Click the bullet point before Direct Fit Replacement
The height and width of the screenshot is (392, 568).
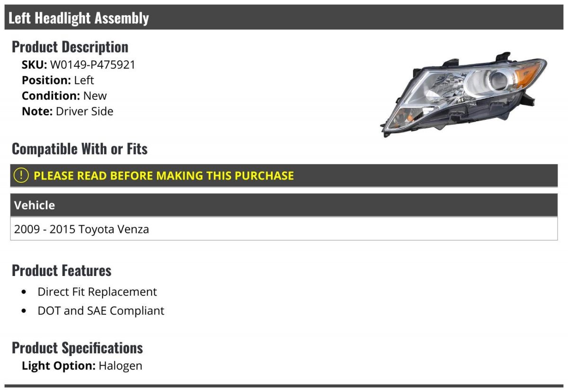(24, 292)
